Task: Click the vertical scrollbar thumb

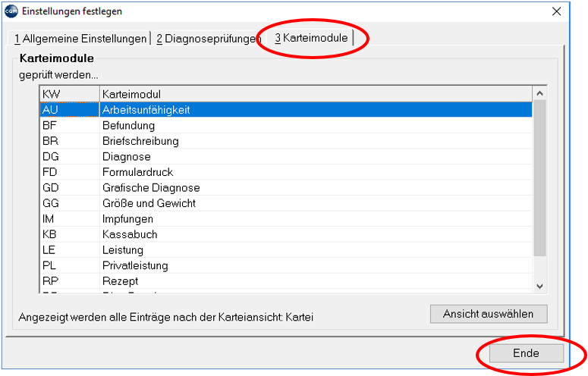Action: (539, 178)
